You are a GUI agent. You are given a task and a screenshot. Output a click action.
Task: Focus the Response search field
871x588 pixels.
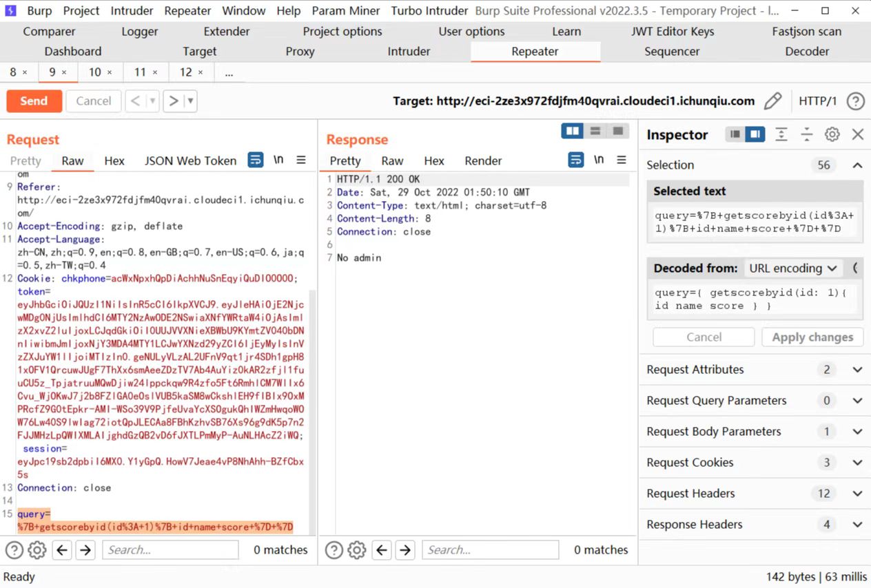[x=490, y=549]
